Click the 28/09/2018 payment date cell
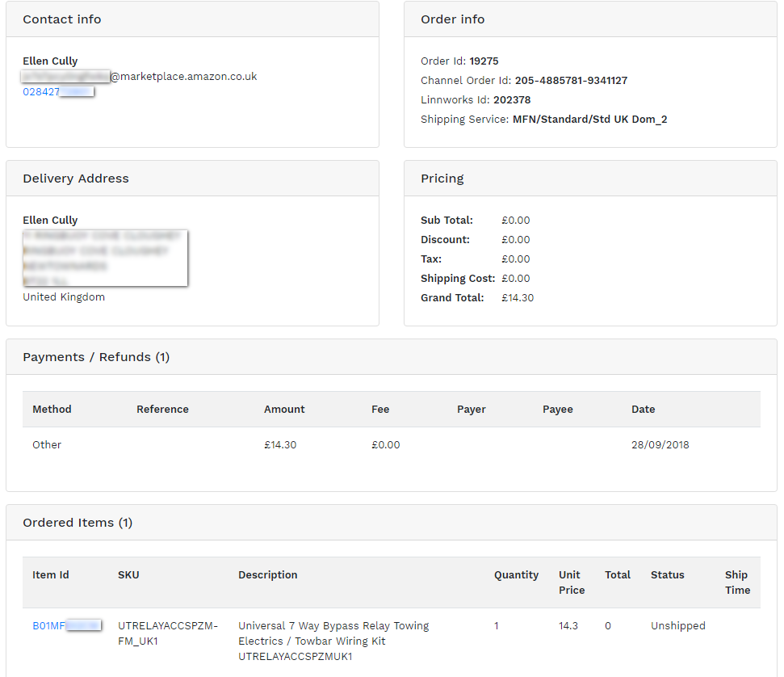784x677 pixels. click(660, 445)
